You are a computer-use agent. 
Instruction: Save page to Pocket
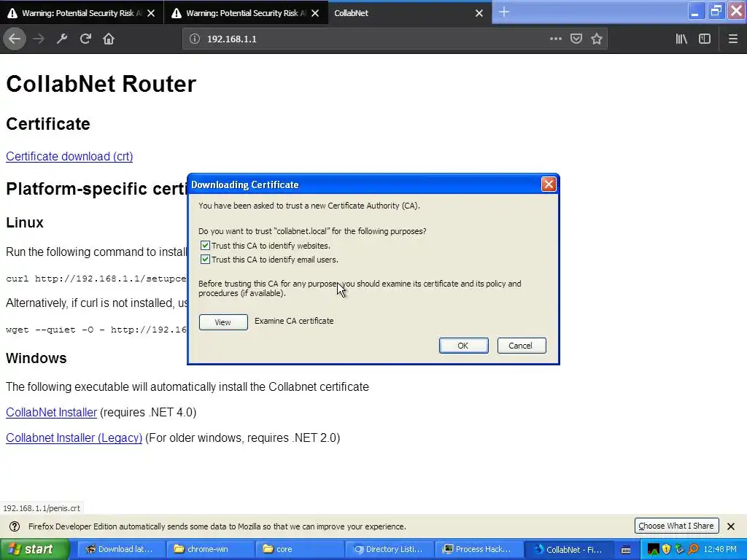576,39
